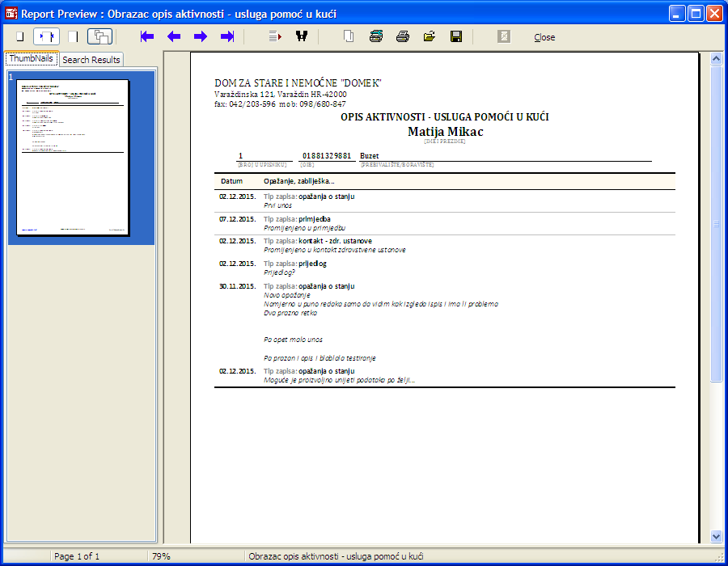Image resolution: width=728 pixels, height=566 pixels.
Task: Click the printer setup icon
Action: pos(376,36)
